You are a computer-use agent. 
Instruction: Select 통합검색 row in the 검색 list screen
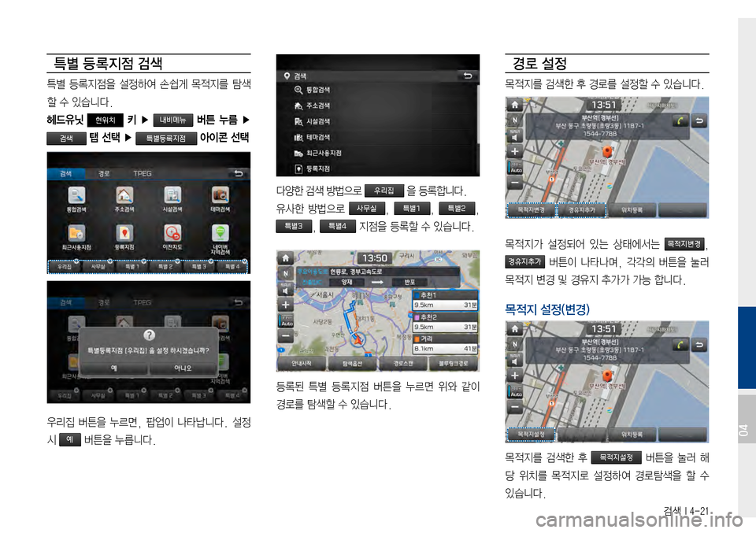point(377,90)
